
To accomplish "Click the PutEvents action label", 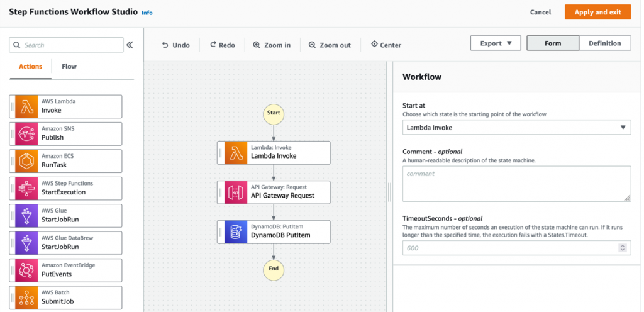I will coord(57,274).
